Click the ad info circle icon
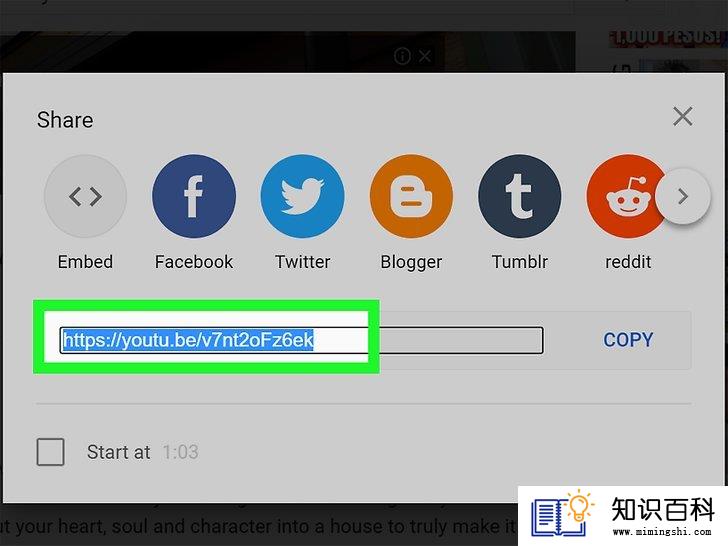The width and height of the screenshot is (728, 546). [x=402, y=56]
